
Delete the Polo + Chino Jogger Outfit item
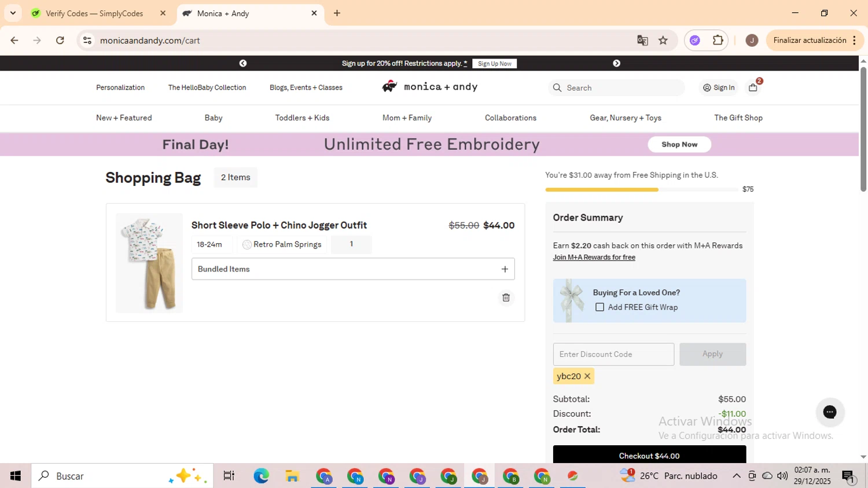506,298
